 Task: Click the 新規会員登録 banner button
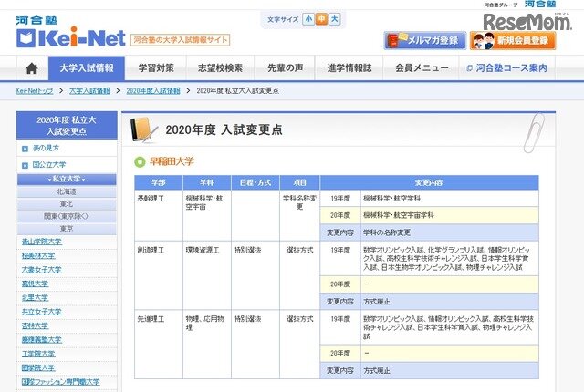tap(513, 40)
